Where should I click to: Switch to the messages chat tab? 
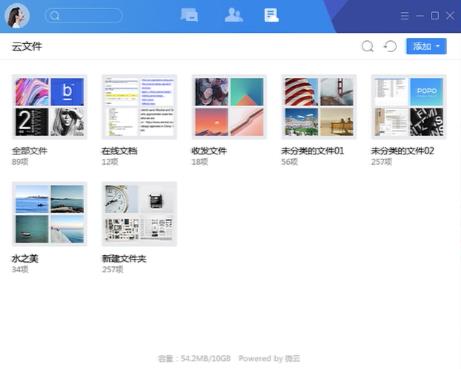pos(189,15)
